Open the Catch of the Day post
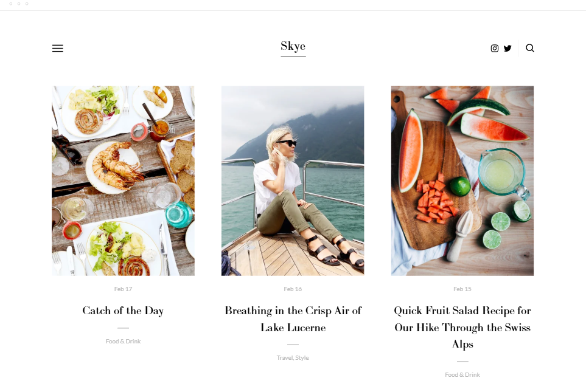 (x=123, y=311)
